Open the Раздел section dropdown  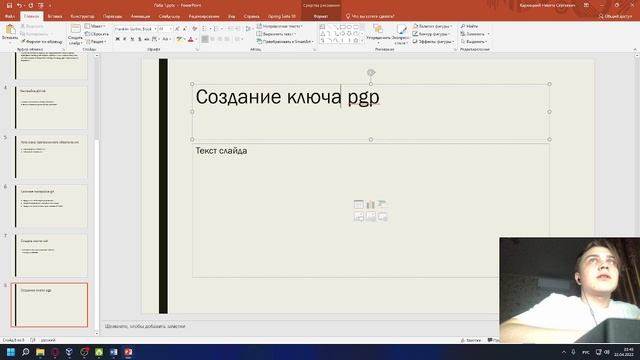(96, 42)
